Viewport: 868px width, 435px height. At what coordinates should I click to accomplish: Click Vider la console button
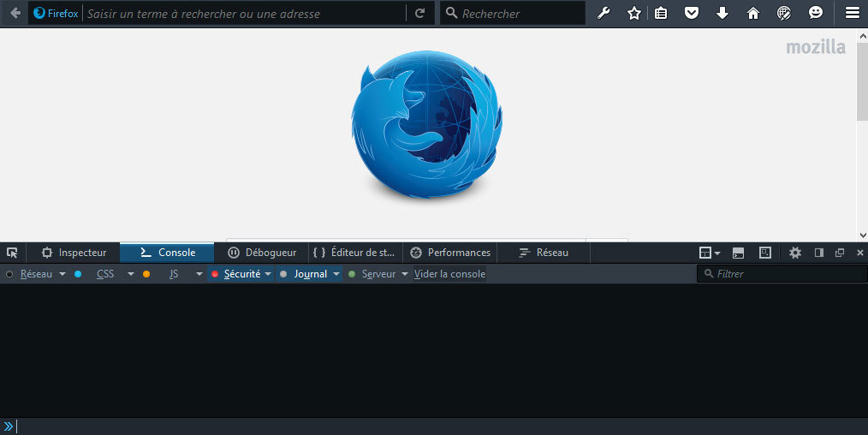[x=449, y=274]
